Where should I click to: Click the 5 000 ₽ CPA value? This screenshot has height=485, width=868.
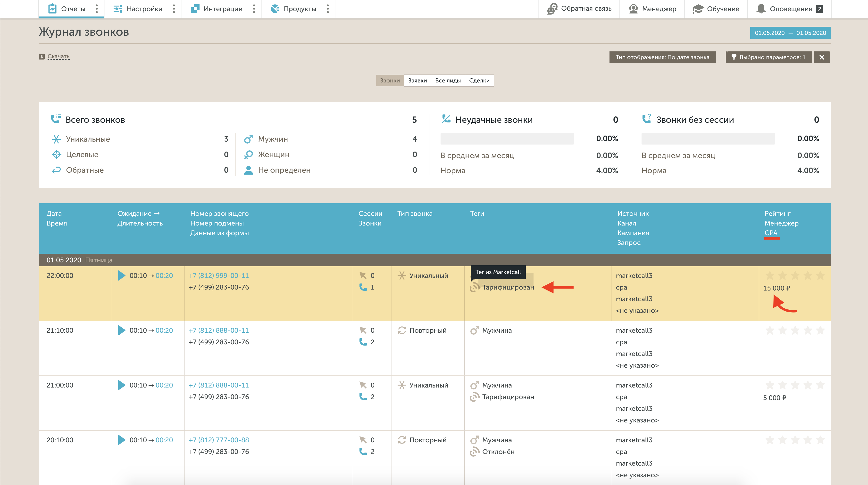[x=774, y=398]
